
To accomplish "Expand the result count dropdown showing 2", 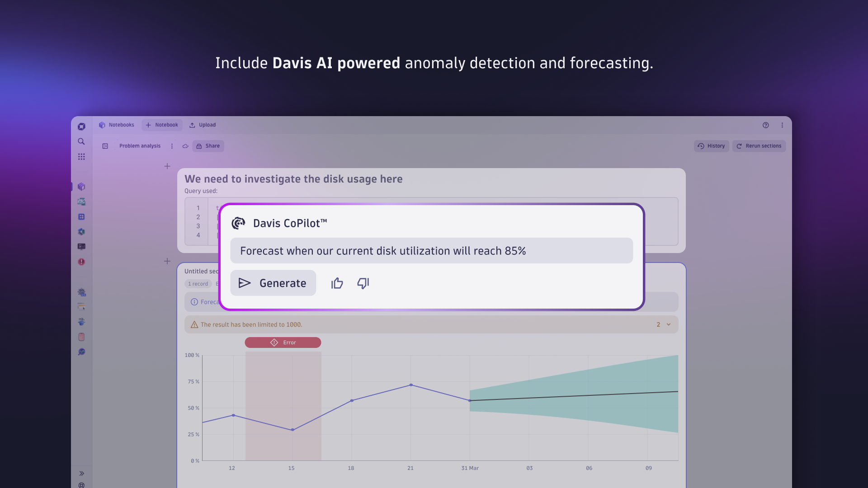I will click(663, 324).
